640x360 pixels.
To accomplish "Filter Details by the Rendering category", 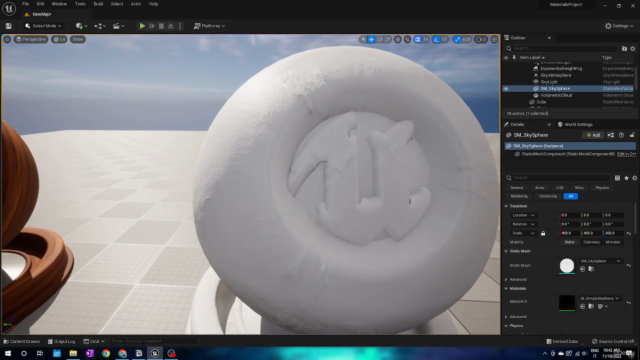I will pos(519,196).
